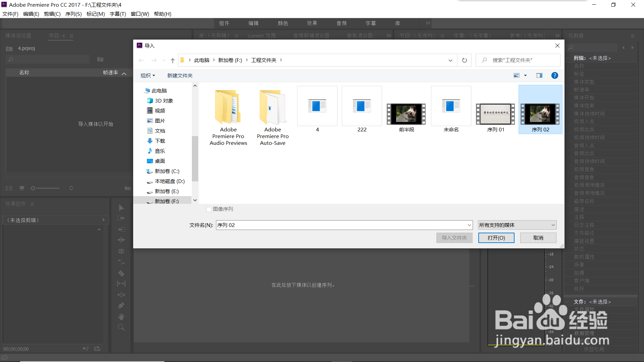Click the find-bin icon beside project search
The image size is (644, 362).
point(100,59)
